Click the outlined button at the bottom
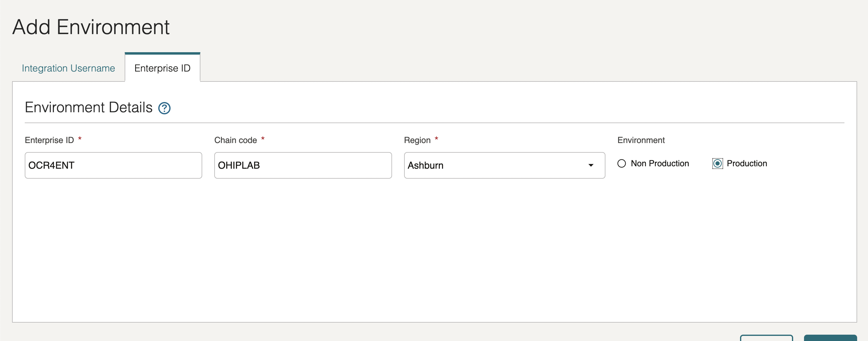The width and height of the screenshot is (868, 341). [x=766, y=339]
